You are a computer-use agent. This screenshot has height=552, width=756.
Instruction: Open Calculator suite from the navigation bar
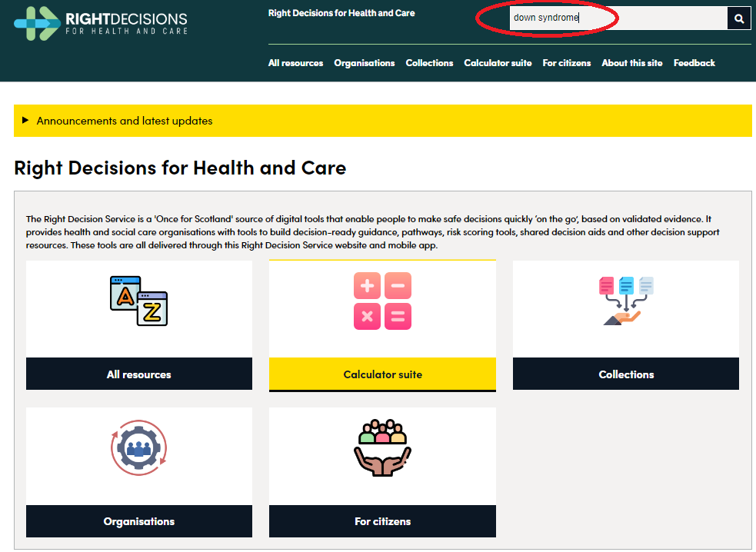(x=498, y=63)
